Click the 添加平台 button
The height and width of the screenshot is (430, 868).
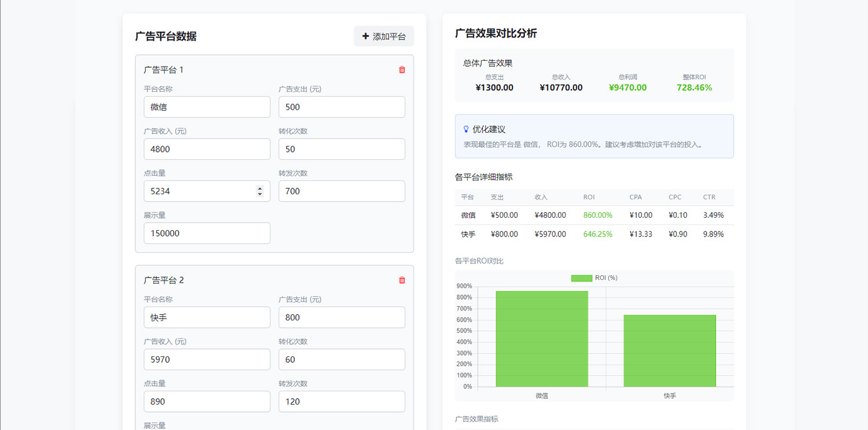[x=384, y=36]
